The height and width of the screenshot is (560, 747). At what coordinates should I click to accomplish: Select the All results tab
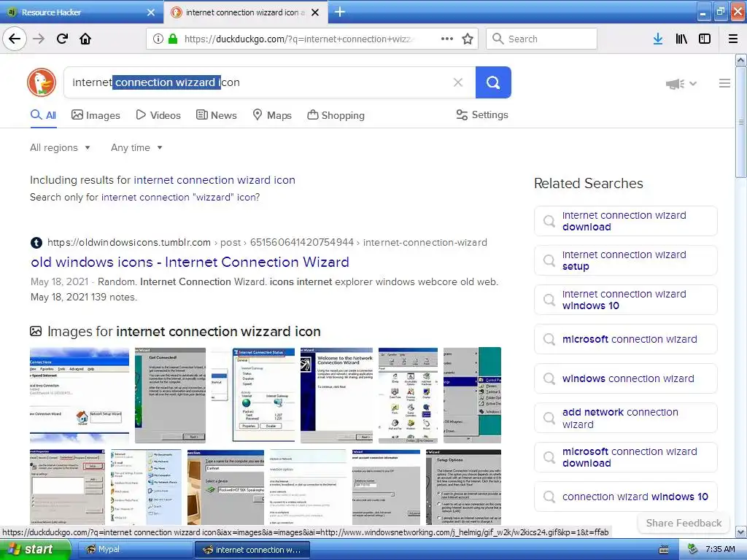point(43,115)
